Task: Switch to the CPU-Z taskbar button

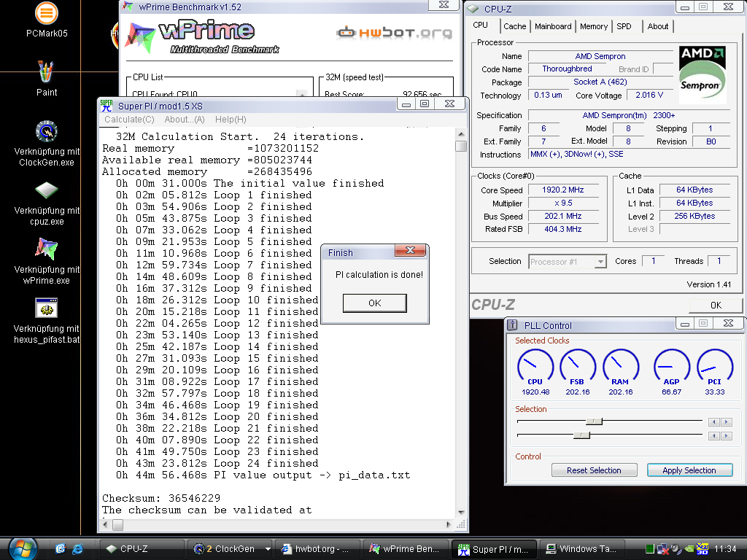Action: pos(142,549)
